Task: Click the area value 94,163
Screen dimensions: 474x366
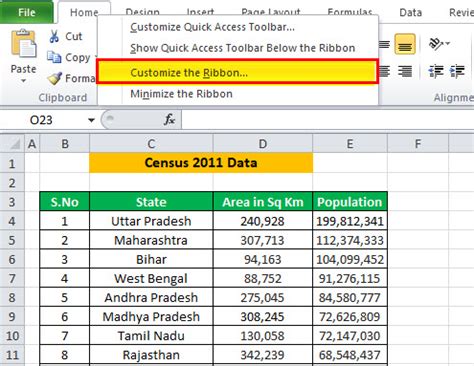Action: 263,259
